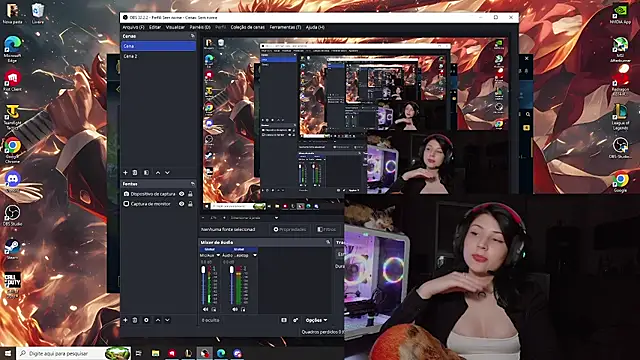Image resolution: width=640 pixels, height=360 pixels.
Task: Click the Windows taskbar search box
Action: 73,353
